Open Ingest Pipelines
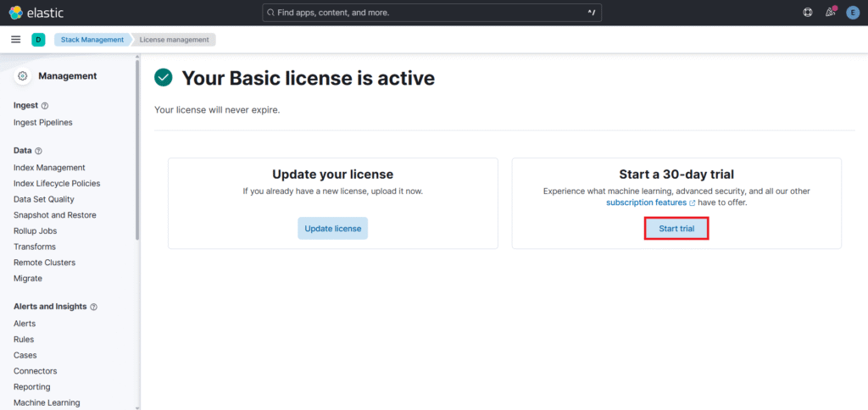 pyautogui.click(x=43, y=122)
